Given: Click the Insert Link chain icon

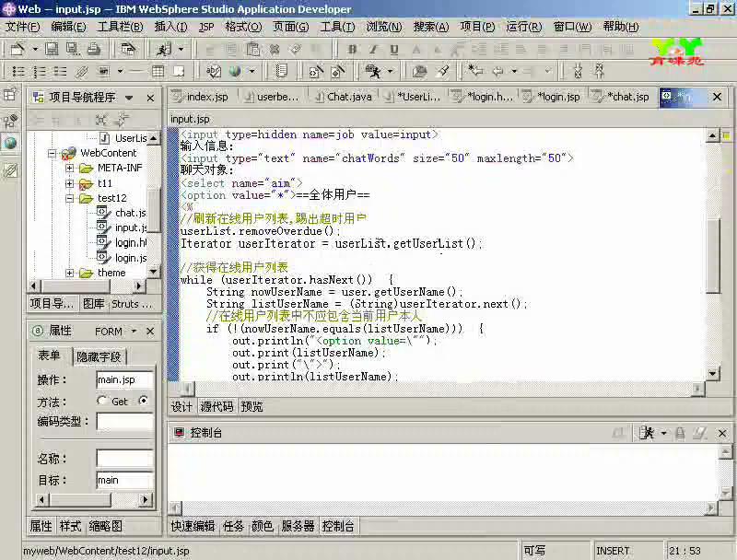Looking at the screenshot, I should pos(82,72).
